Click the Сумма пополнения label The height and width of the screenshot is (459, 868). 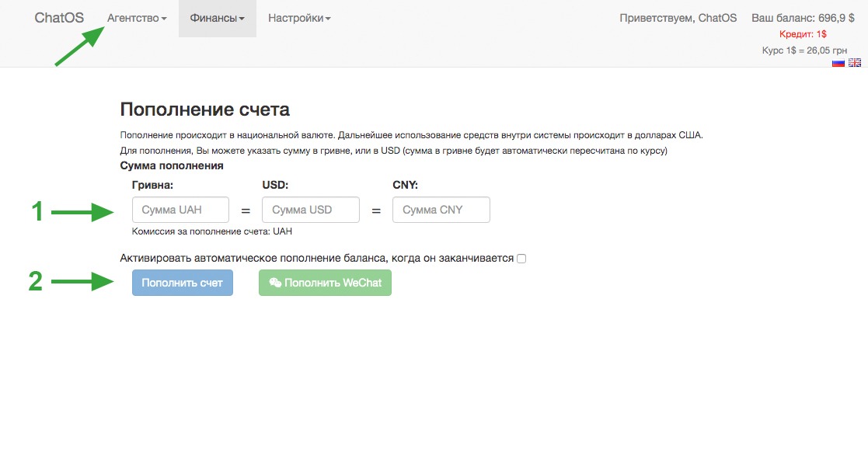172,165
